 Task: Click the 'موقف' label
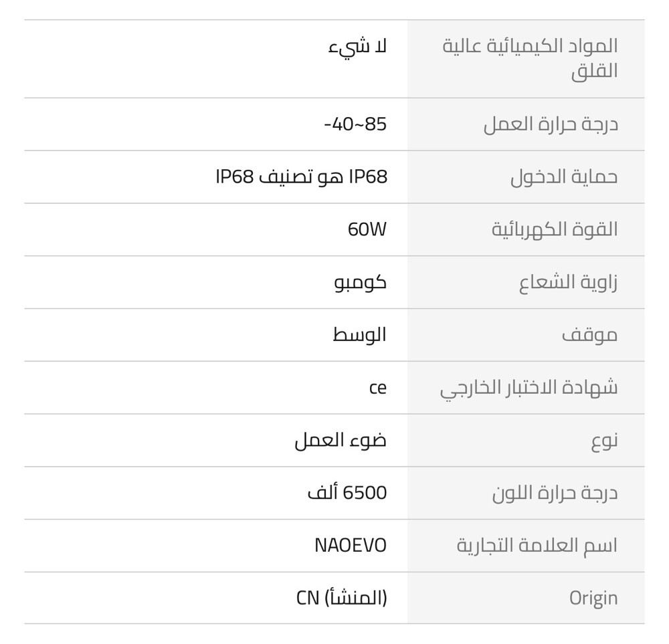pyautogui.click(x=589, y=335)
